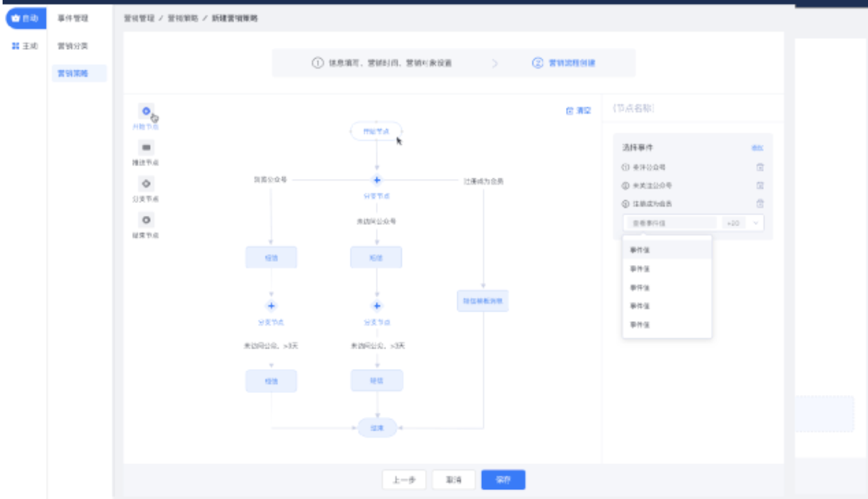
Task: Open the 事件管理 menu item
Action: click(73, 19)
